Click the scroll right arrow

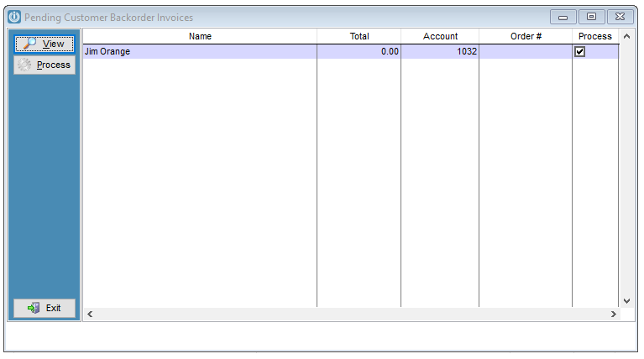point(614,315)
